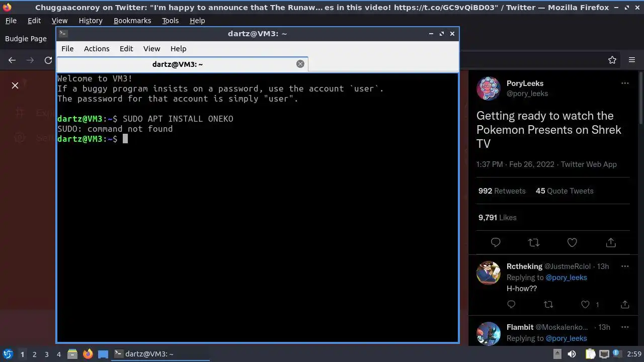Screen dimensions: 644x362
Task: Open the PoryLeeks profile name link
Action: (525, 83)
